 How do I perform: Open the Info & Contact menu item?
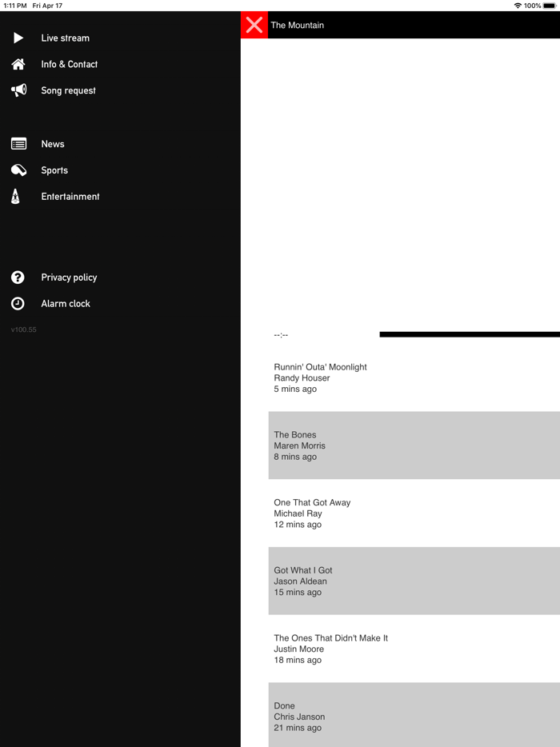pos(69,64)
